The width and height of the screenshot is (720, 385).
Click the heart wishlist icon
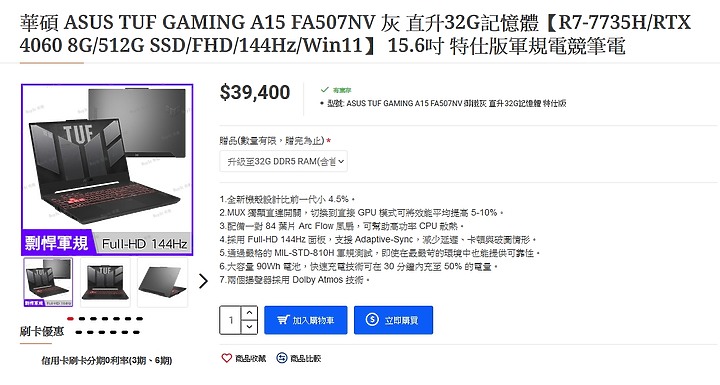(226, 358)
